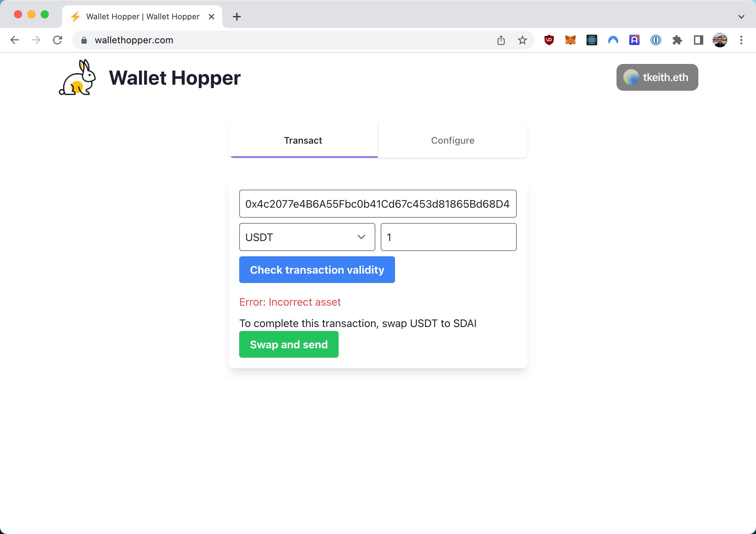Switch to the Transact tab
Viewport: 756px width, 534px height.
(x=303, y=140)
